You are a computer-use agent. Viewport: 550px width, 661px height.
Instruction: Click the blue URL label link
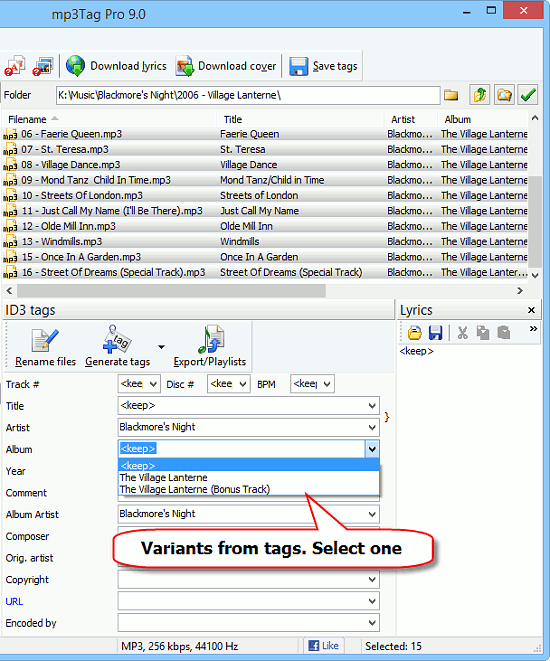coord(14,602)
